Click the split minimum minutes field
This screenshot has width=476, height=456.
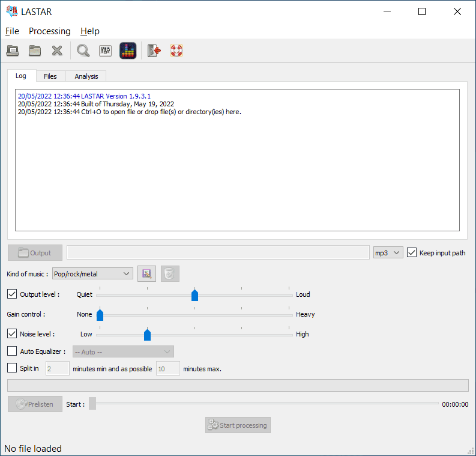pyautogui.click(x=58, y=368)
